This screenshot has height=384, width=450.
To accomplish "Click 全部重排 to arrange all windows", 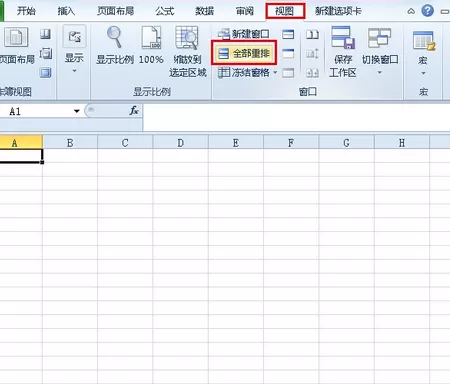I will [244, 53].
